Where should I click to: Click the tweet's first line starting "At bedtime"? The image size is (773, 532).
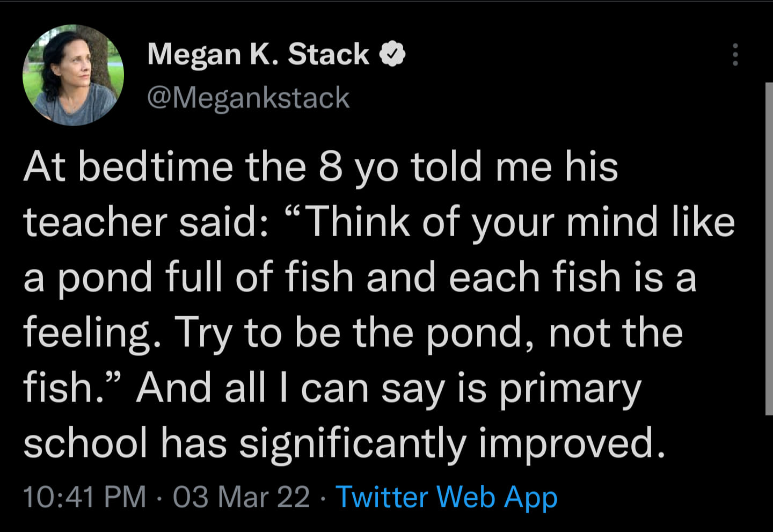[x=320, y=166]
